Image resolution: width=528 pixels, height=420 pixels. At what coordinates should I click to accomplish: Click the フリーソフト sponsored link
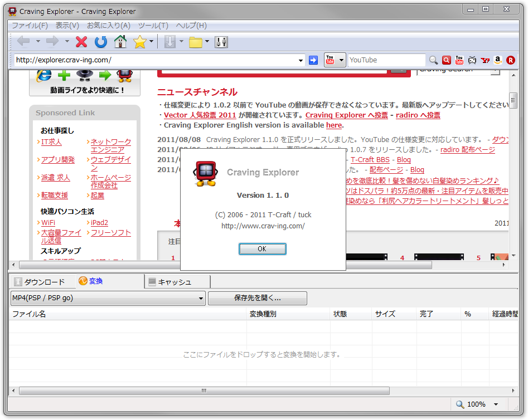click(x=111, y=233)
